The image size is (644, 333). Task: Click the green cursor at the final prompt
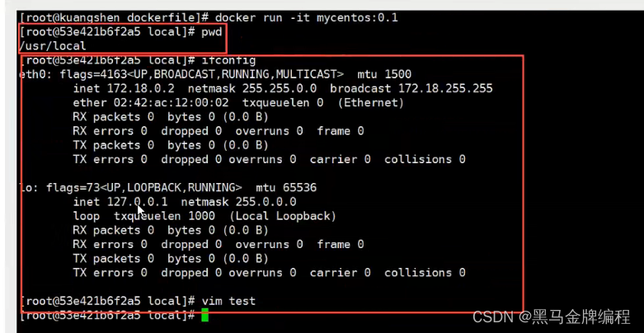tap(205, 316)
